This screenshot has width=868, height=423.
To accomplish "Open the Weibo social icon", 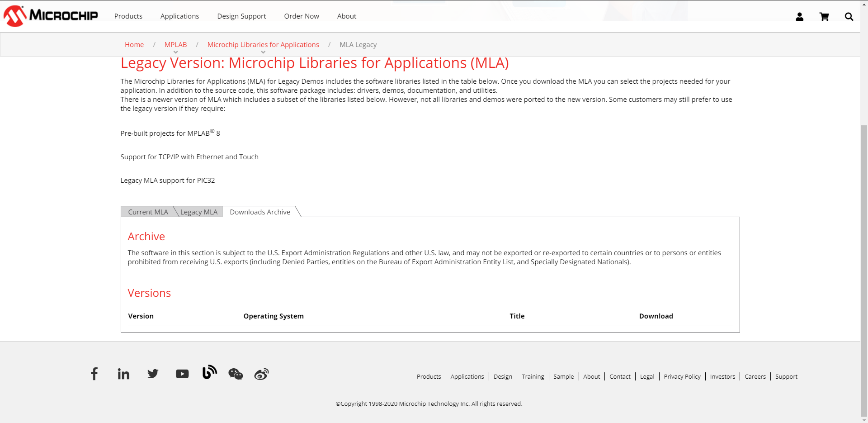I will tap(261, 374).
